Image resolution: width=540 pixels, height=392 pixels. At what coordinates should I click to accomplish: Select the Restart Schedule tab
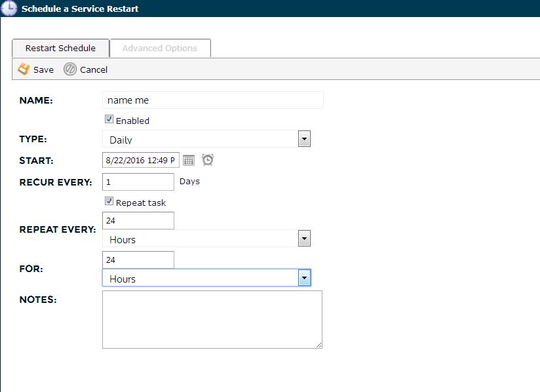[60, 48]
